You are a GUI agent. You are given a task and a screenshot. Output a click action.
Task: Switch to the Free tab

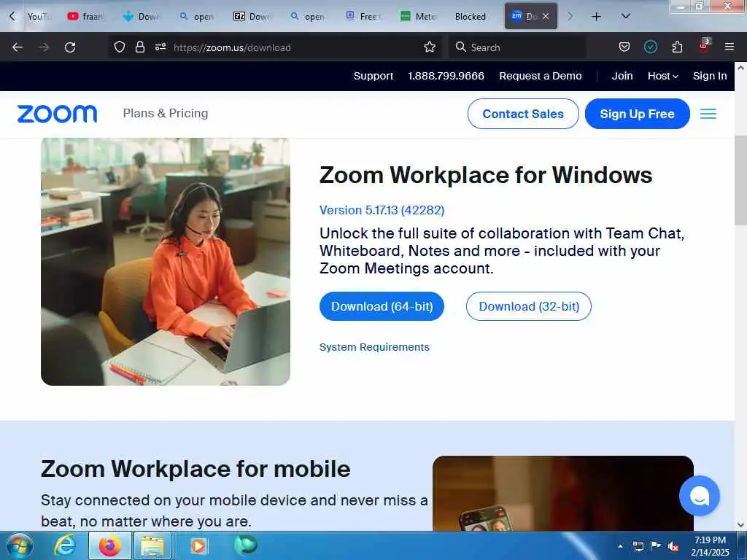365,17
